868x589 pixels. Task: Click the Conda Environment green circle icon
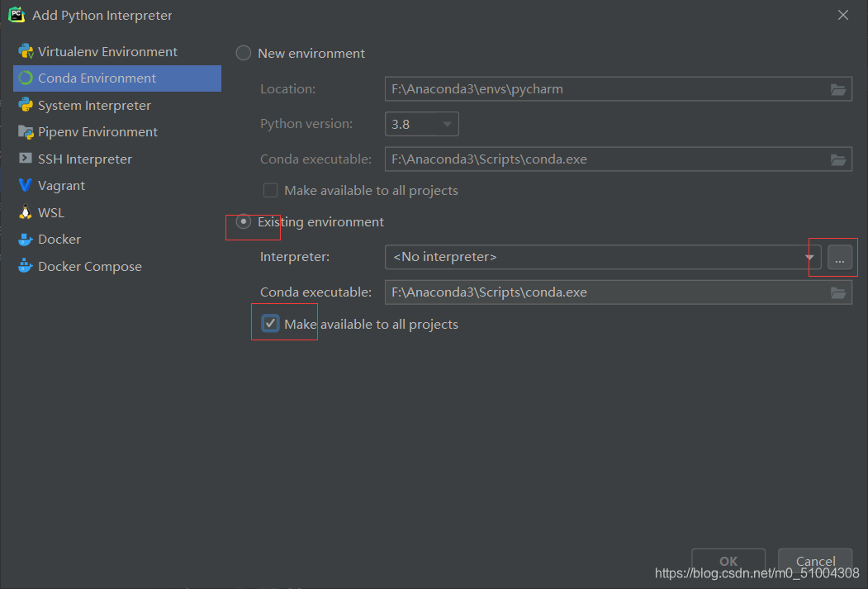pyautogui.click(x=26, y=78)
